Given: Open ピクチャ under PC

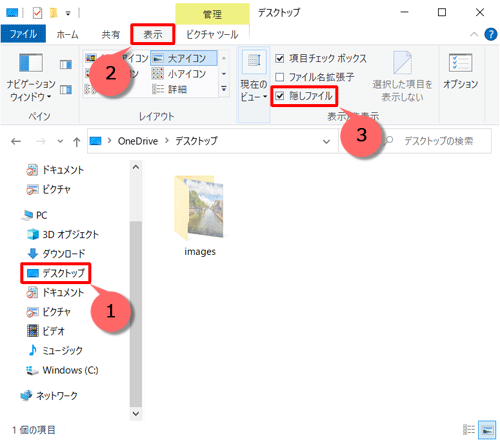Looking at the screenshot, I should click(49, 312).
